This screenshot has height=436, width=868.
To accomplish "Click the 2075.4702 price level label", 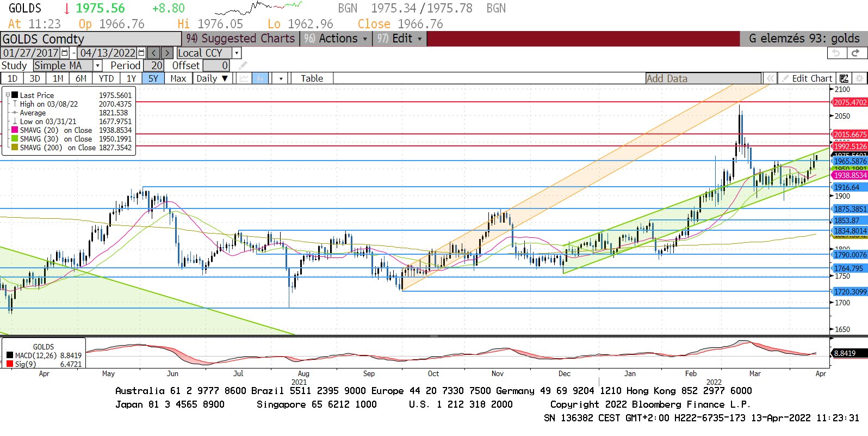I will coord(850,102).
